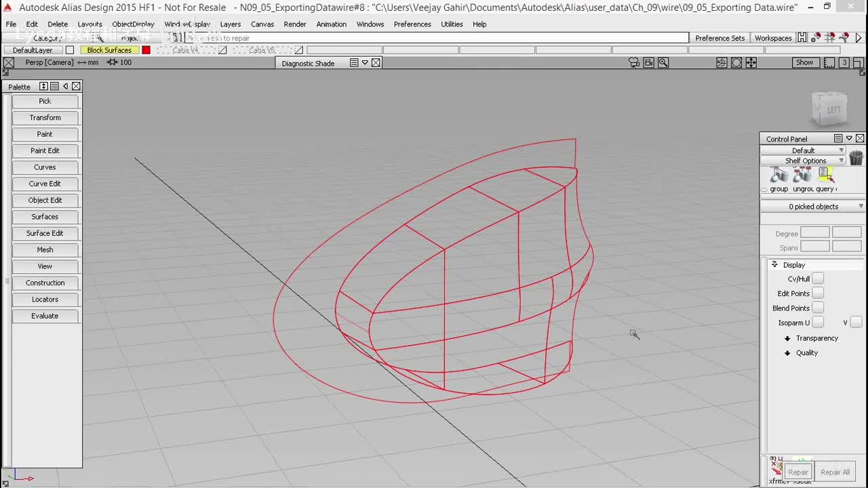Click the Palette list menu icon
868x488 pixels.
click(54, 86)
